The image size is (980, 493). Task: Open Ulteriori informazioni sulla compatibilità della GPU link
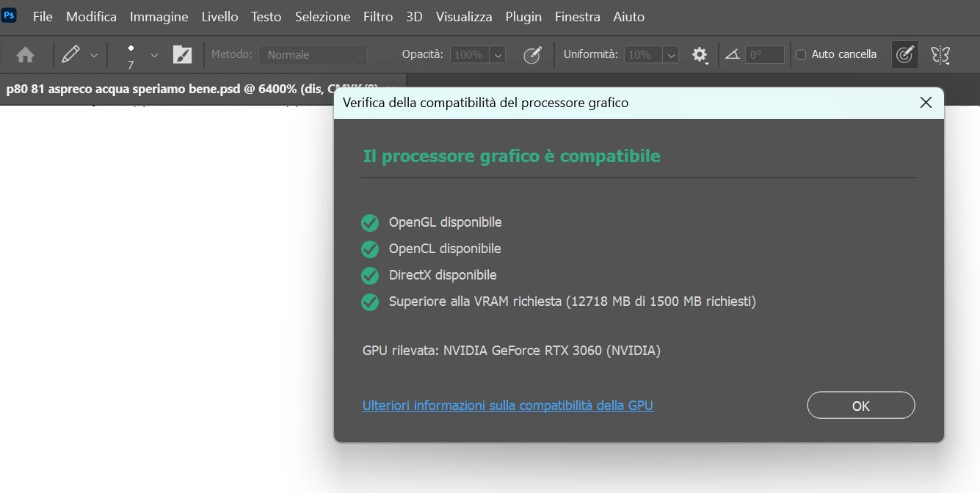pyautogui.click(x=508, y=405)
